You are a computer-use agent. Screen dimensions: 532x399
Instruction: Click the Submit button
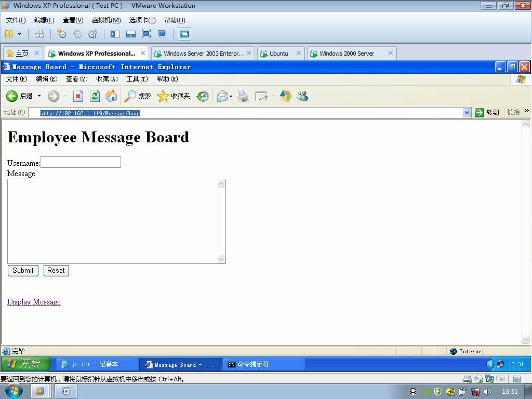[23, 271]
